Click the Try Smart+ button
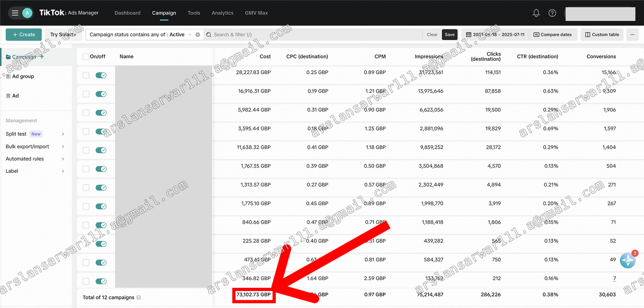 [x=63, y=35]
